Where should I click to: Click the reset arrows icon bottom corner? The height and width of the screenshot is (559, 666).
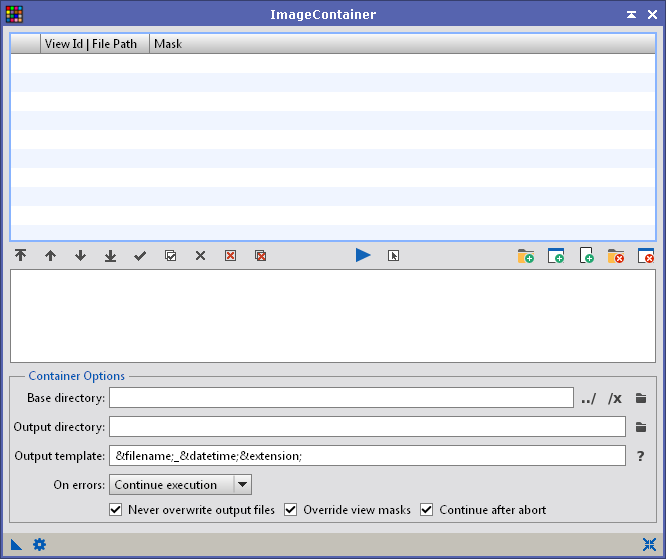pyautogui.click(x=649, y=544)
